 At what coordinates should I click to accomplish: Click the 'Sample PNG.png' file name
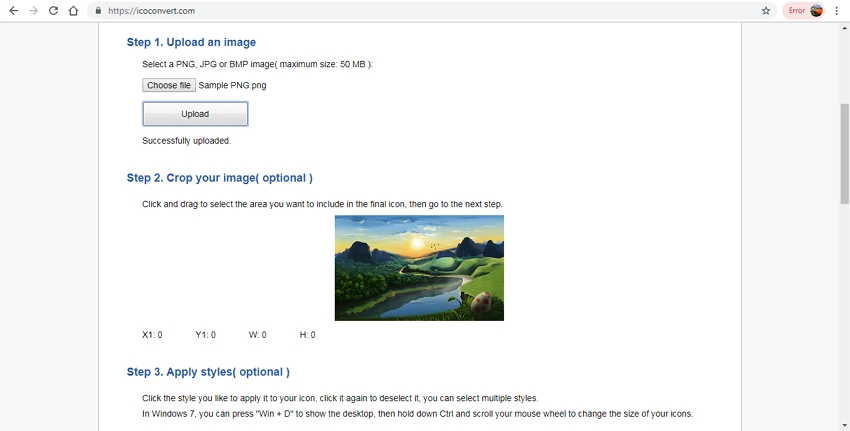tap(232, 86)
